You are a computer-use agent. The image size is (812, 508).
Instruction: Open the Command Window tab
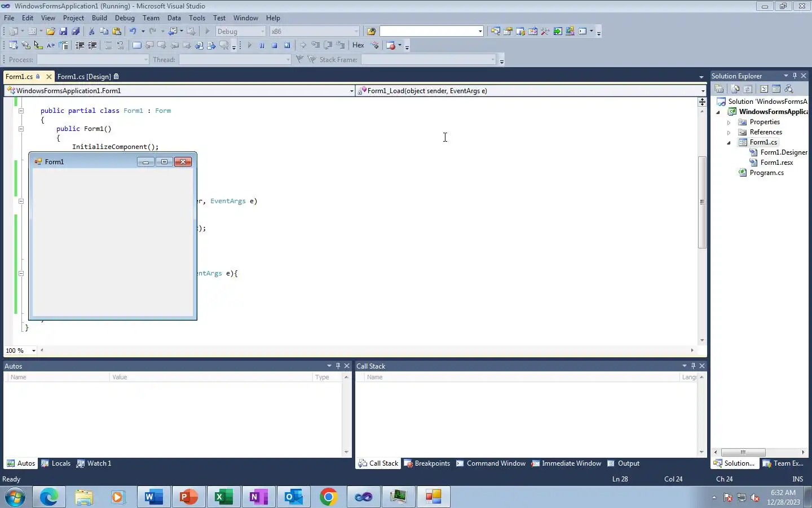(x=491, y=463)
